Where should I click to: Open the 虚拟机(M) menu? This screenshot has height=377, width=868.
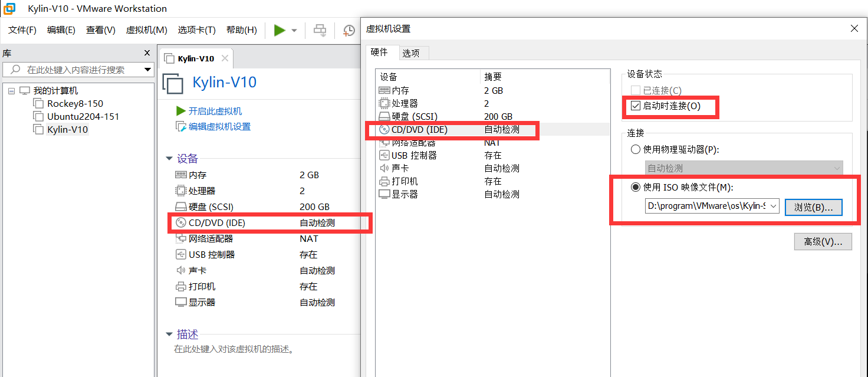point(147,30)
